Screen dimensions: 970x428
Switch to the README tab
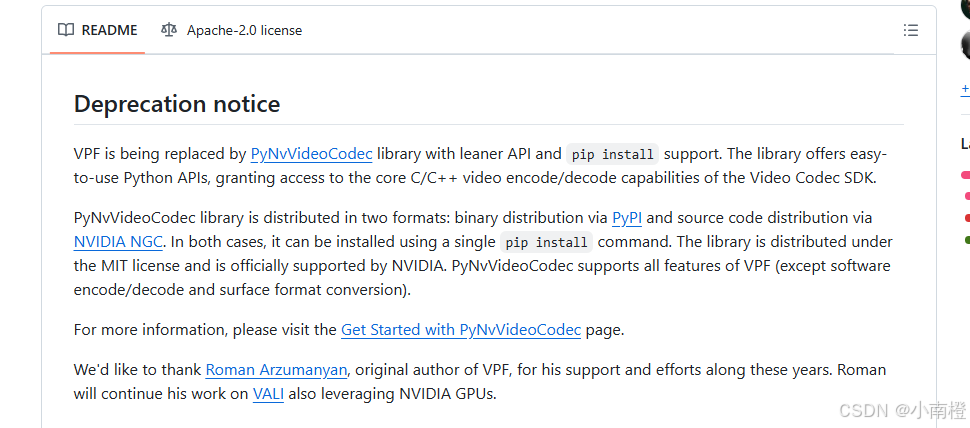click(x=97, y=30)
